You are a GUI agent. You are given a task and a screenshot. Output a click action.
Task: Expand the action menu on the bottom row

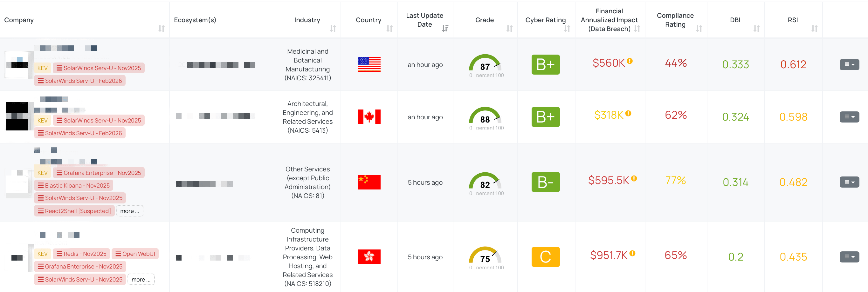pyautogui.click(x=849, y=257)
